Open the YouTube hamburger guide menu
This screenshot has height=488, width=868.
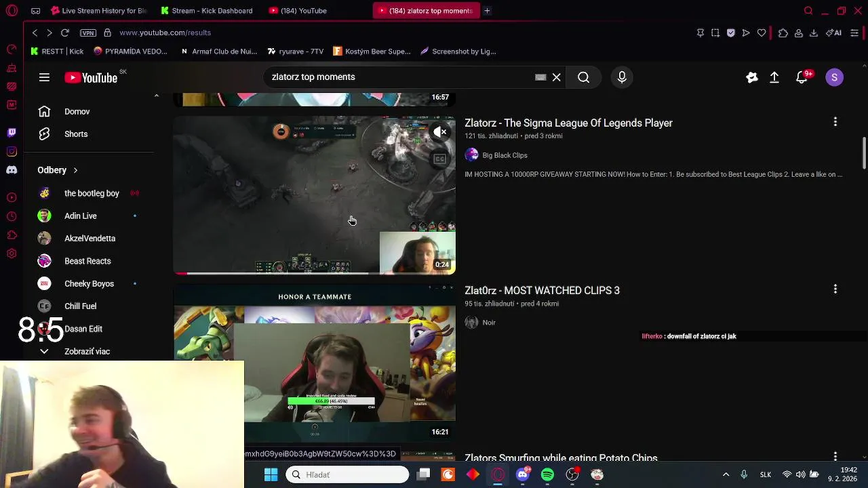click(x=44, y=77)
